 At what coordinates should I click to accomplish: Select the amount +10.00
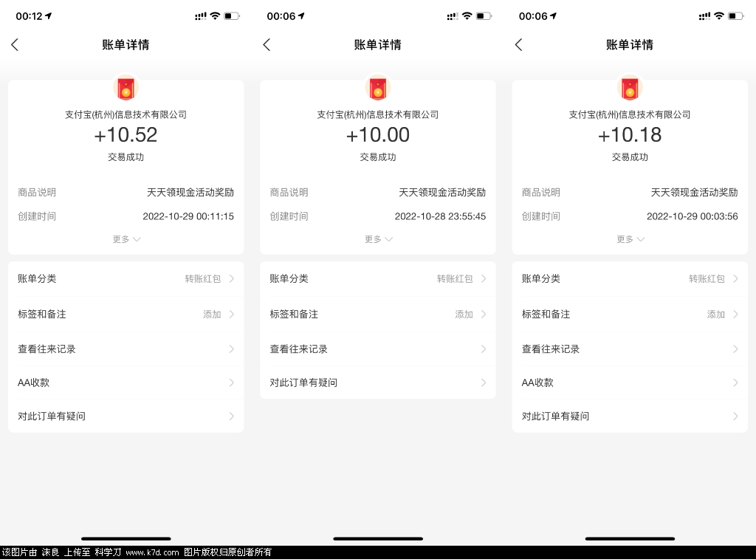(x=378, y=135)
